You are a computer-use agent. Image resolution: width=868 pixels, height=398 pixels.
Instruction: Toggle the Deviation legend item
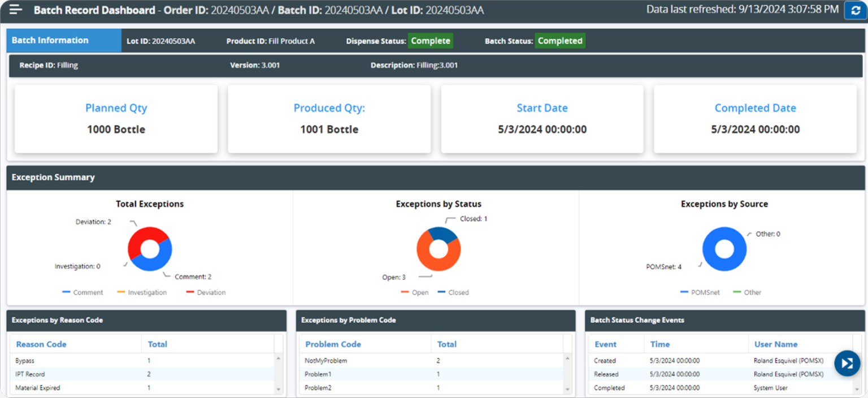point(206,292)
